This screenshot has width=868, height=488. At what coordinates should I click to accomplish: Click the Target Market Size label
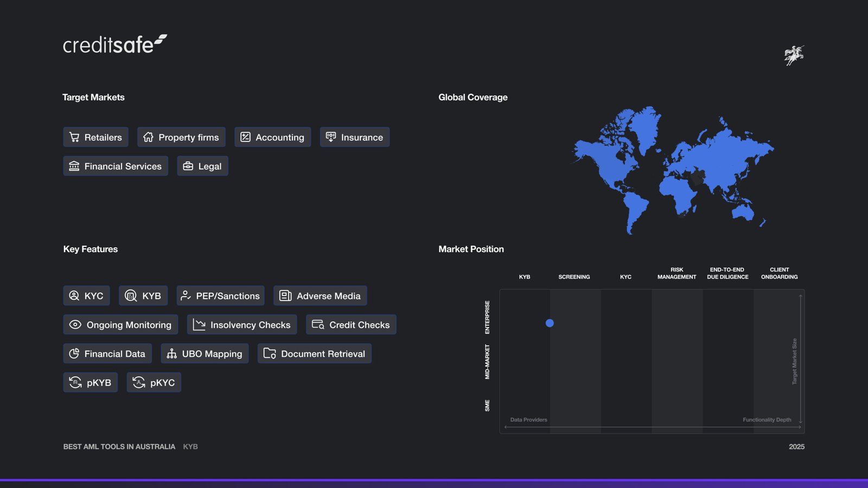(x=795, y=362)
